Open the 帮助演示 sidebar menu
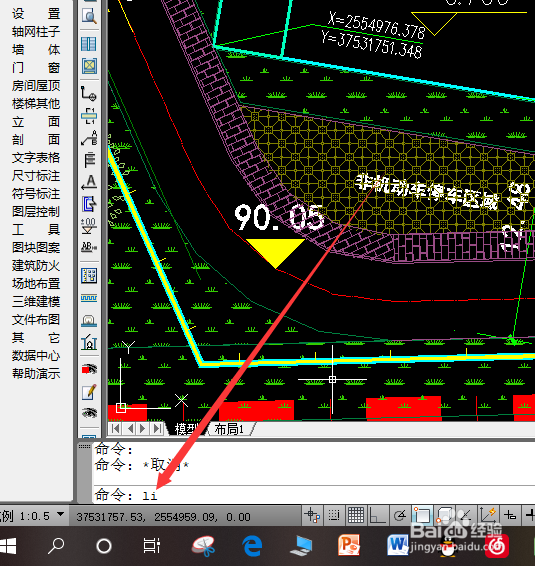This screenshot has width=535, height=566. (x=36, y=374)
